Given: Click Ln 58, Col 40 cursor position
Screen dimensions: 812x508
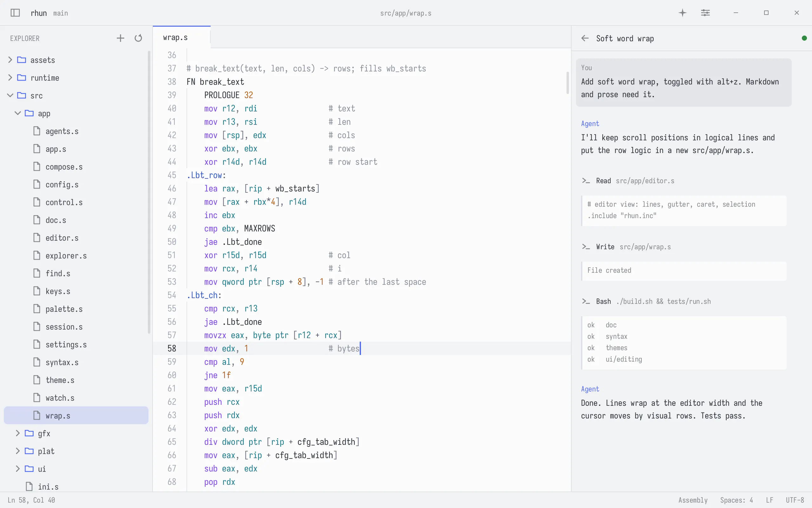Looking at the screenshot, I should (x=31, y=500).
